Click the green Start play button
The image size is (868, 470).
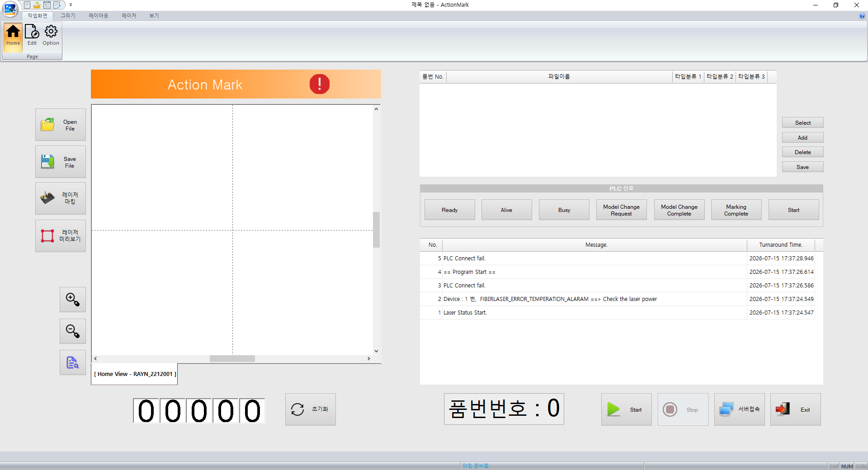coord(627,409)
